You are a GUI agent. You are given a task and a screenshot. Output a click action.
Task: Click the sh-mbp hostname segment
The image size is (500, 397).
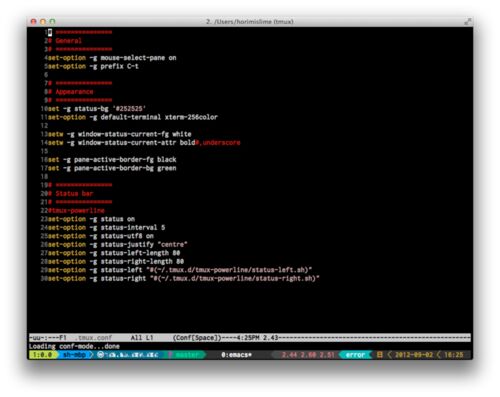pos(74,355)
